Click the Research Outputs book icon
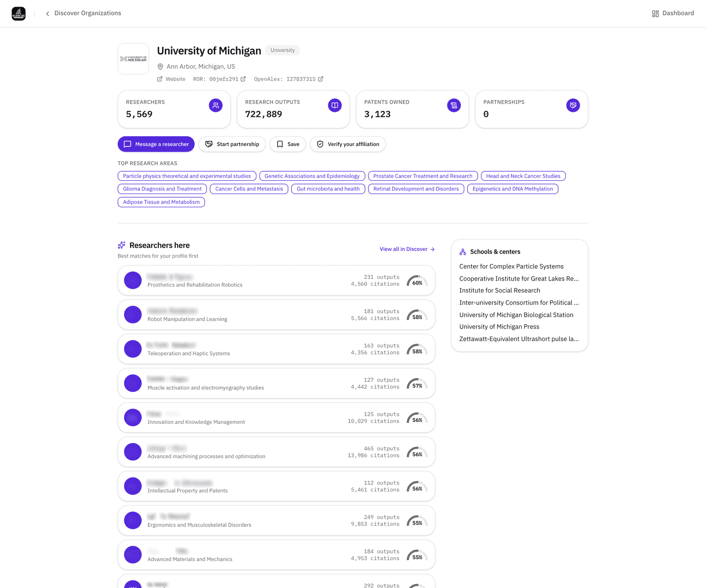 tap(335, 105)
